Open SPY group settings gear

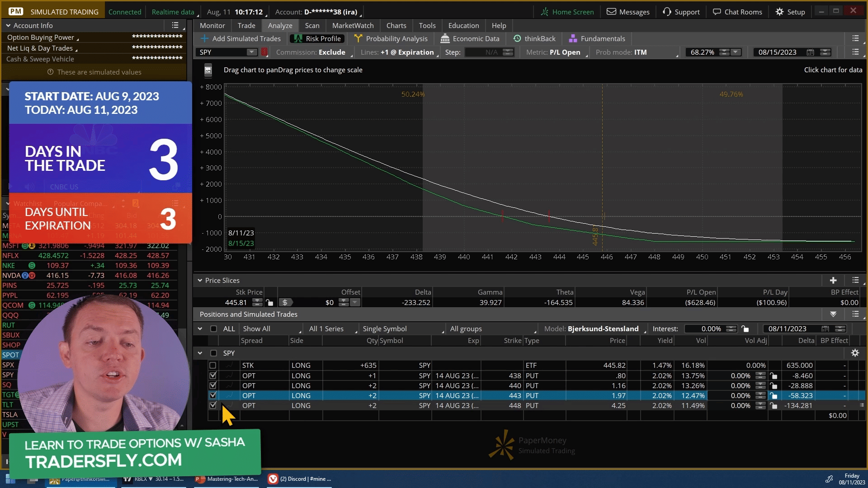855,353
